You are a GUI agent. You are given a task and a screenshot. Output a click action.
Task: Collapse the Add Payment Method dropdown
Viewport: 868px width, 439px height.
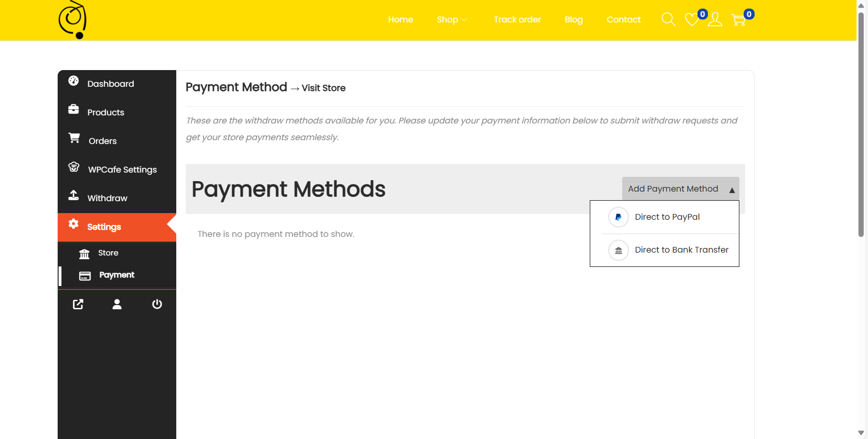tap(680, 189)
